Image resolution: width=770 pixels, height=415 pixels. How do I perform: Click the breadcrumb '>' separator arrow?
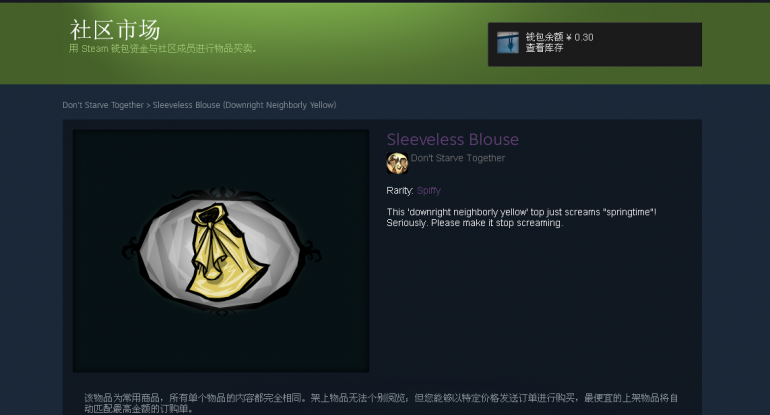148,105
